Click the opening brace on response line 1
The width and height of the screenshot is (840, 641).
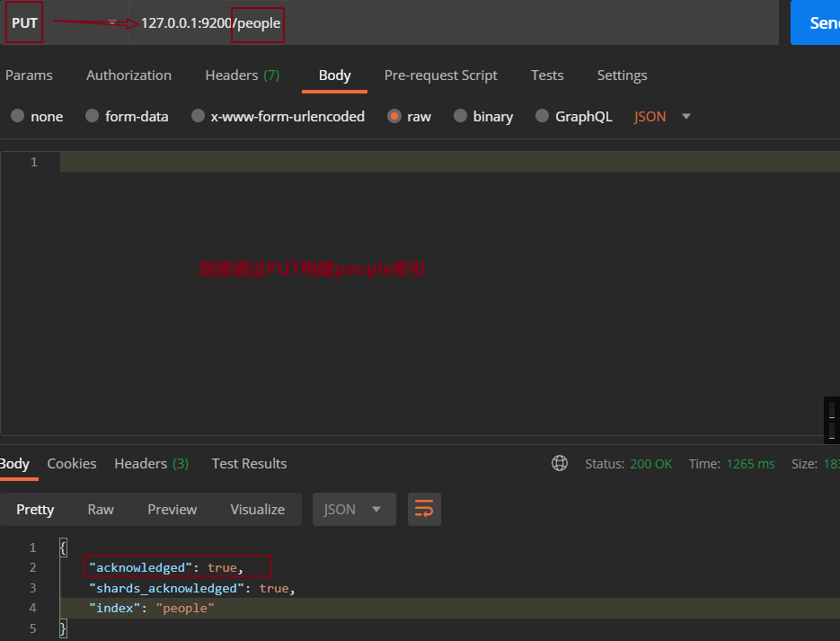point(63,548)
